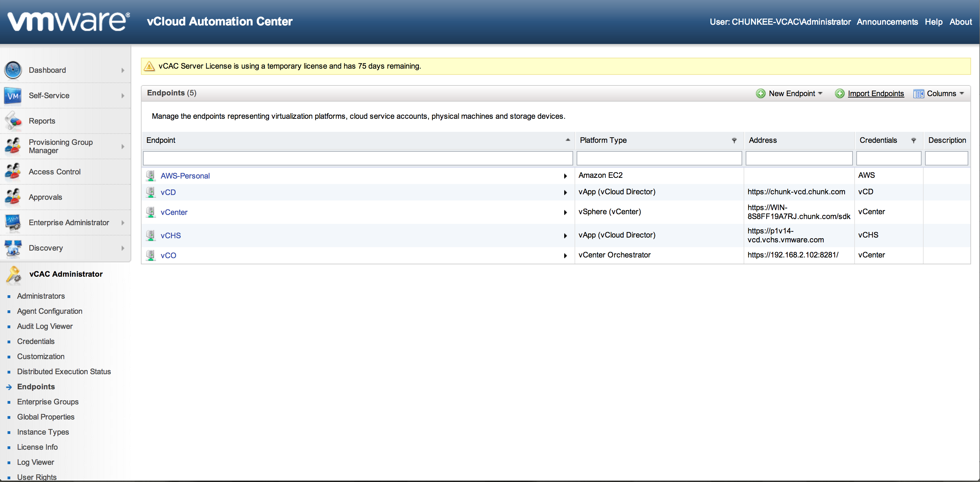Click the Import Endpoints link
This screenshot has height=482, width=980.
pyautogui.click(x=876, y=93)
